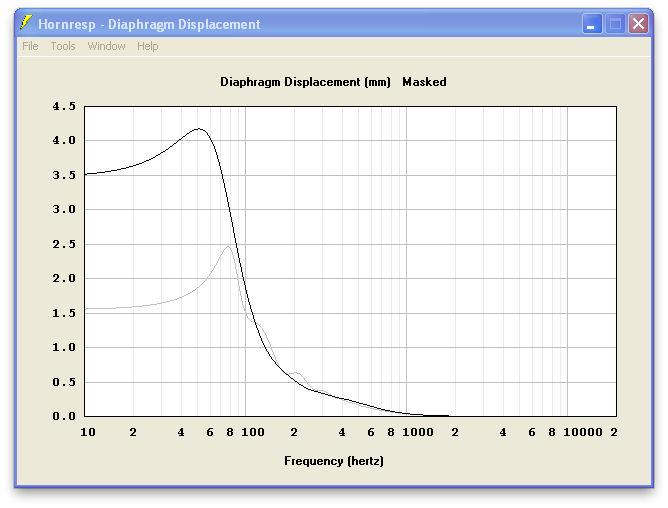668x508 pixels.
Task: Click the 1000 label on frequency axis
Action: [x=418, y=433]
